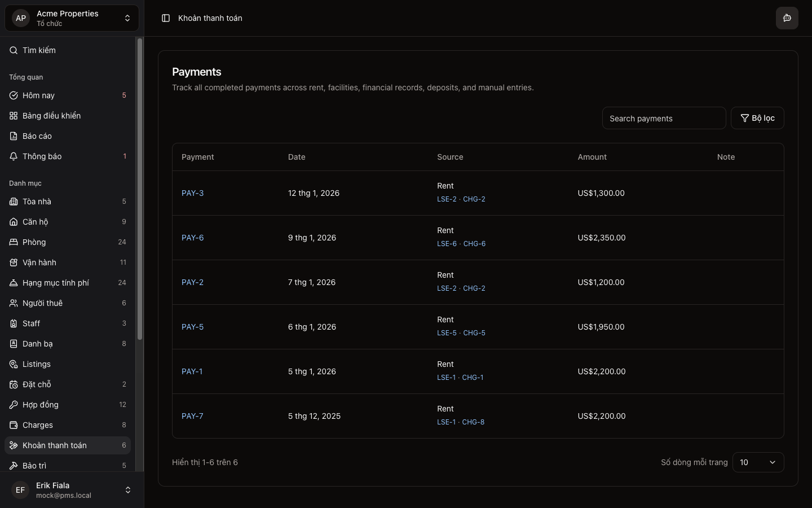The image size is (812, 508).
Task: Click the Bảo trì wrench icon
Action: 14,466
